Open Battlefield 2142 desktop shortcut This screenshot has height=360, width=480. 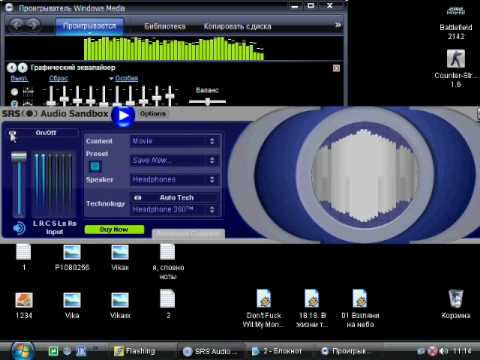click(x=456, y=22)
